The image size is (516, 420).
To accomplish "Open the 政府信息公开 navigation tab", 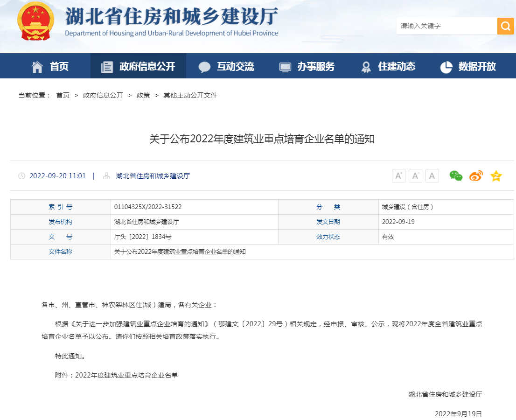I will [138, 66].
